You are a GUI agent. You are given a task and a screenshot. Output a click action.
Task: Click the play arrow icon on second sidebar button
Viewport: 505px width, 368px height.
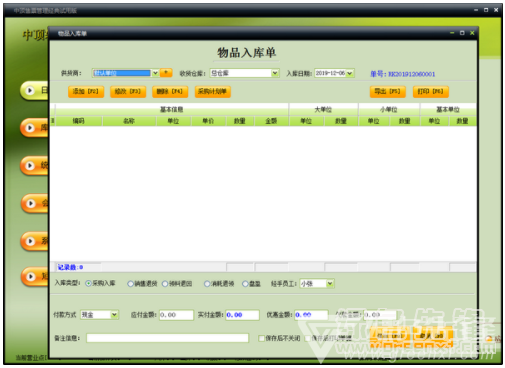(30, 128)
